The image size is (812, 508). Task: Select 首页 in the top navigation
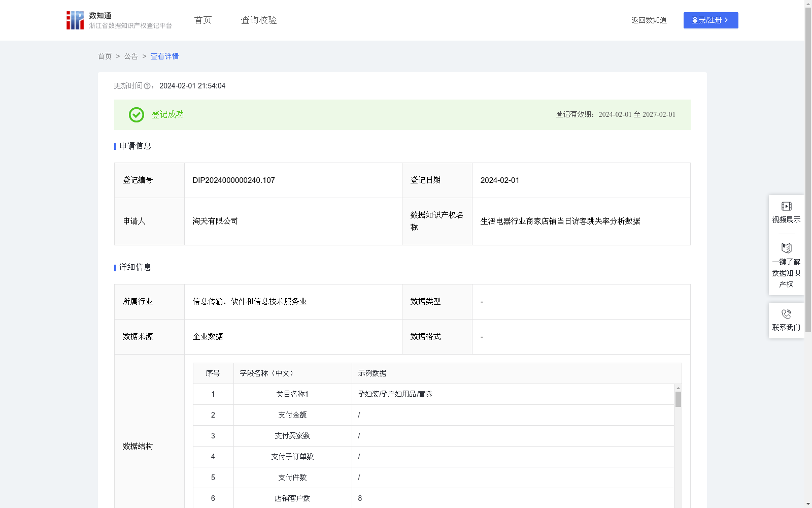coord(202,20)
